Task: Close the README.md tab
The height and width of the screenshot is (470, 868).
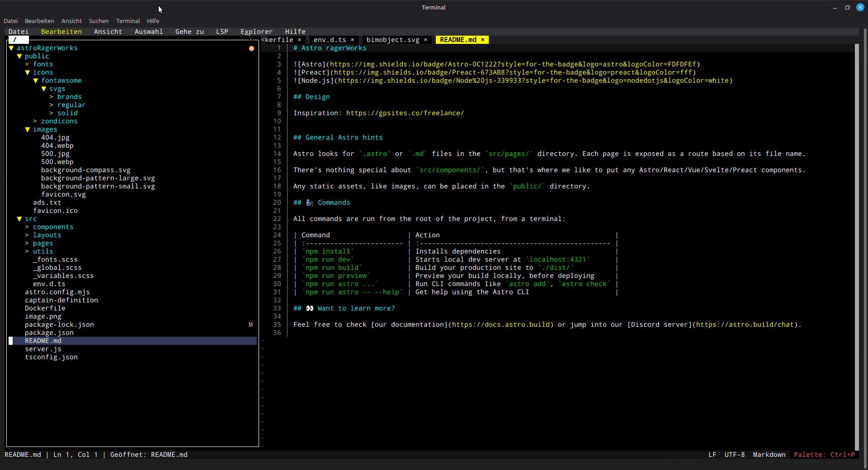Action: (x=483, y=40)
